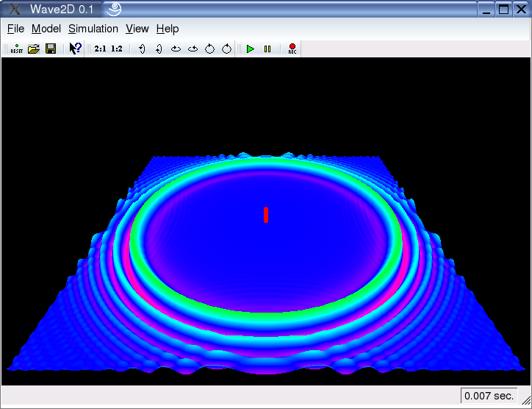
Task: Pause the simulation with the yellow Pause button
Action: (267, 49)
